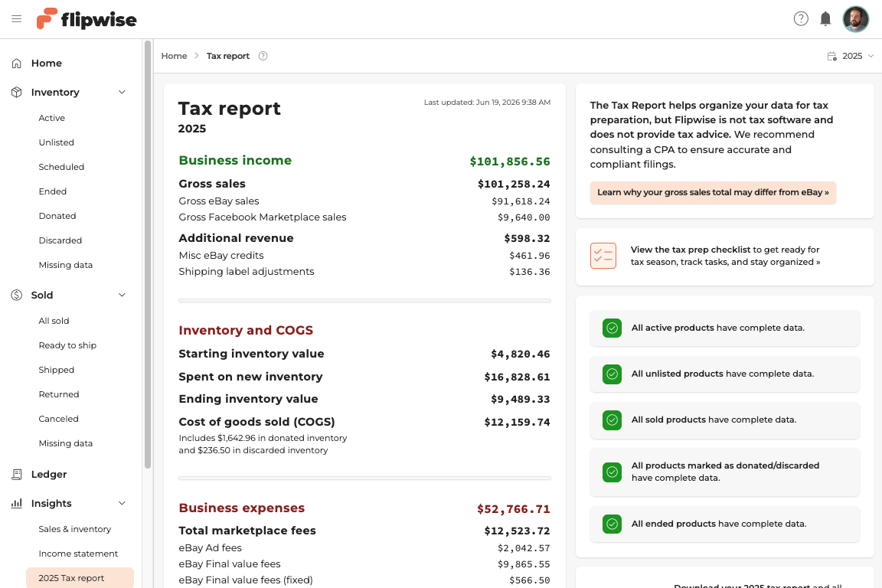Click the Ledger book icon
Screen dimensions: 882x588
[17, 475]
